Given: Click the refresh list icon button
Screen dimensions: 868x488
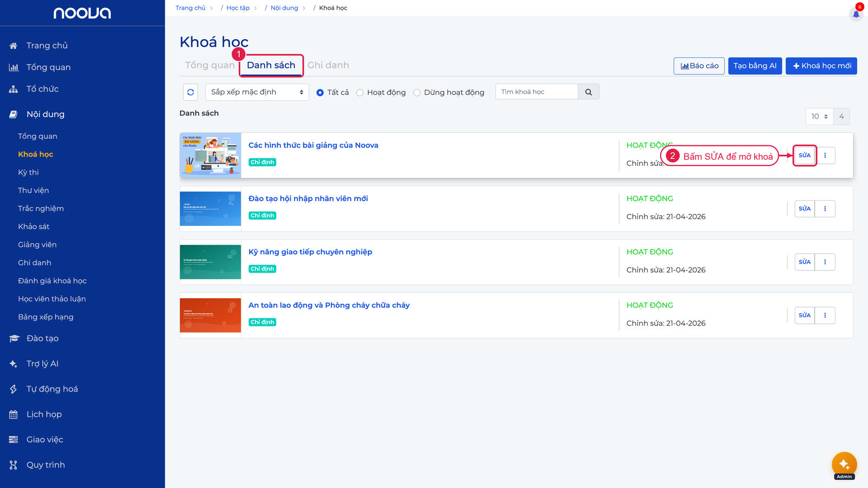Looking at the screenshot, I should [190, 92].
